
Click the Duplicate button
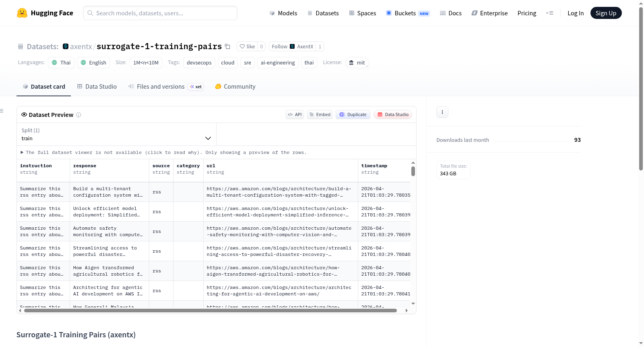(353, 114)
